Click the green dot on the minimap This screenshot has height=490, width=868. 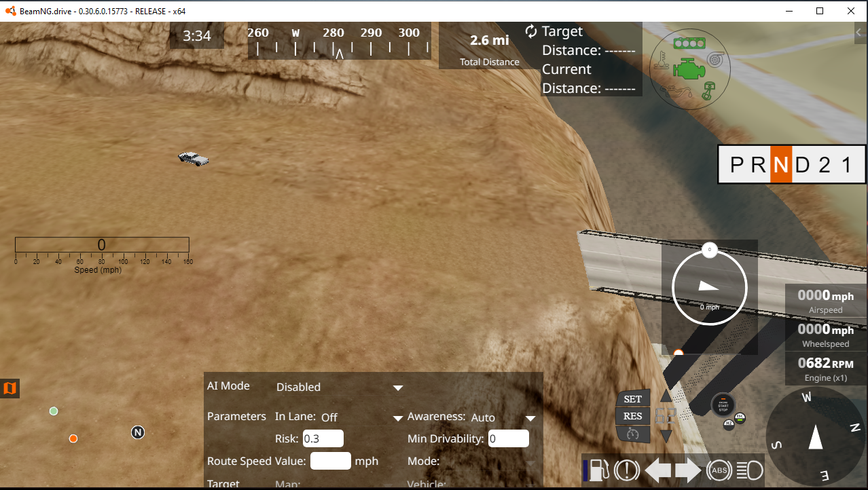click(x=54, y=411)
